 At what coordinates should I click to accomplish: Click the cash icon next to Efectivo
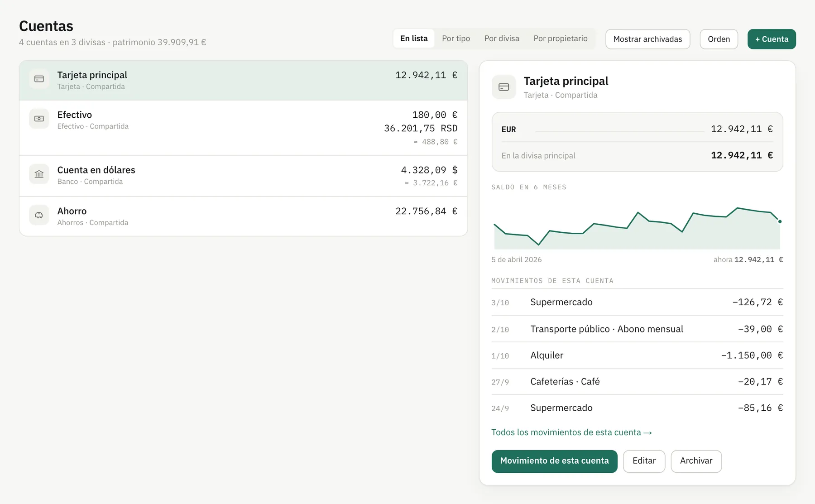[x=39, y=119]
